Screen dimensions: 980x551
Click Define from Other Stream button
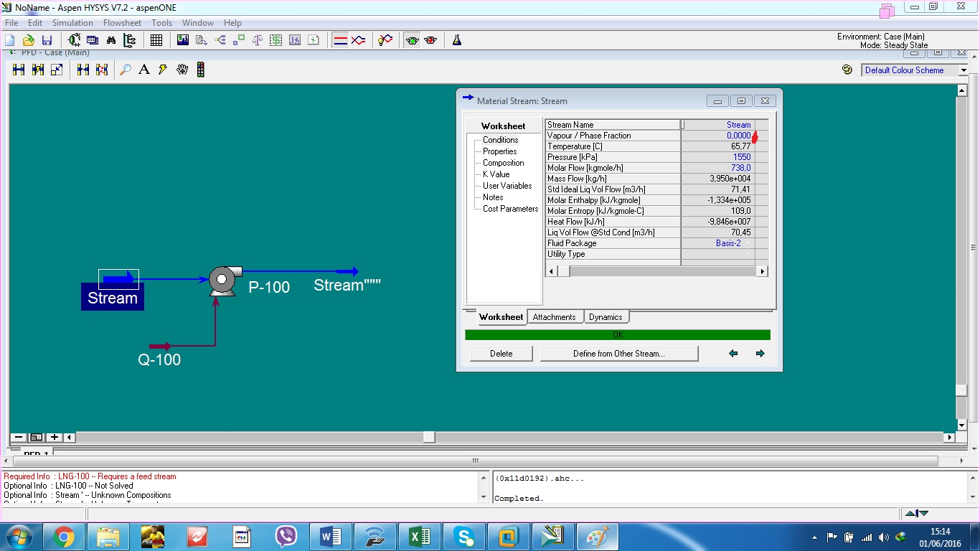coord(619,354)
